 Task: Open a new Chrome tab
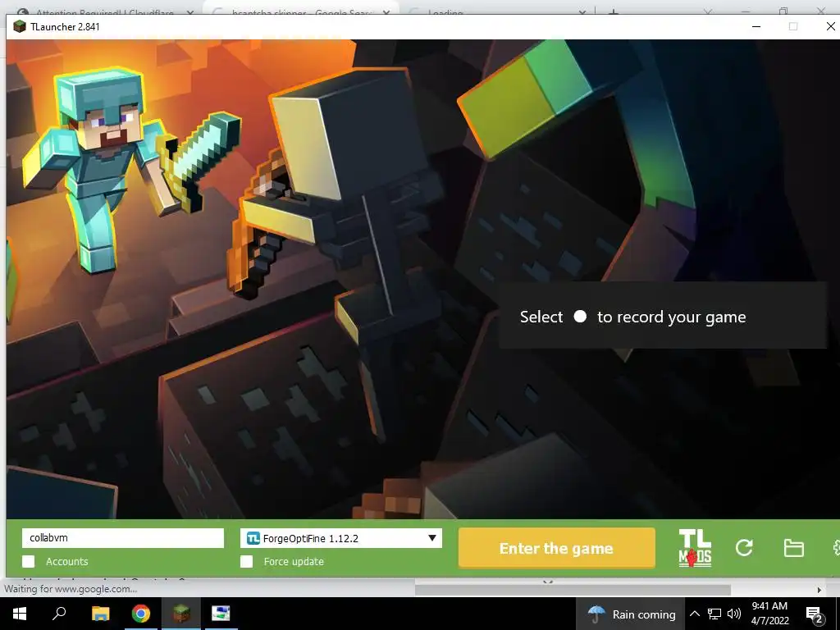614,11
